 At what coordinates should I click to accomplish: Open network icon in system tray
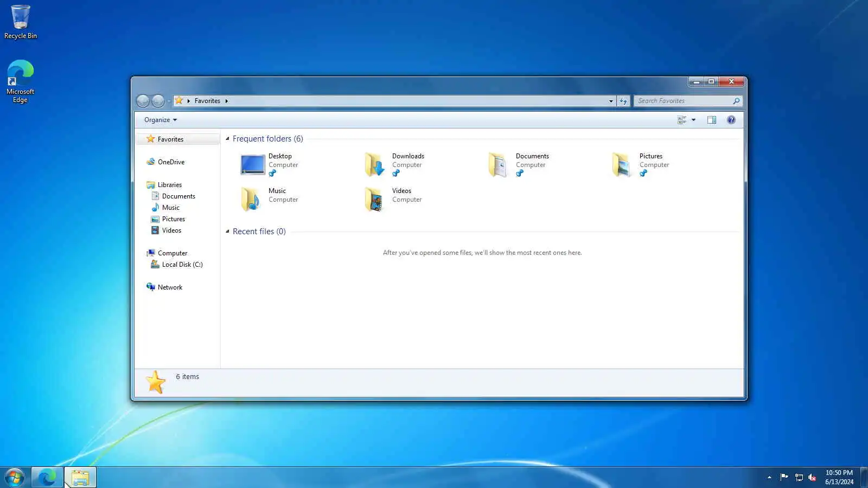(799, 477)
